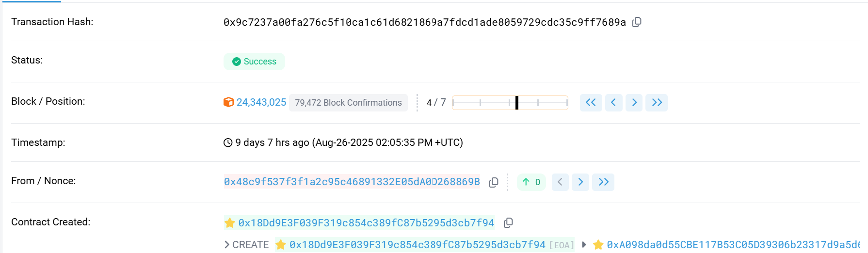The width and height of the screenshot is (868, 253).
Task: Click the triangle arrow after EOA tag
Action: pos(584,245)
